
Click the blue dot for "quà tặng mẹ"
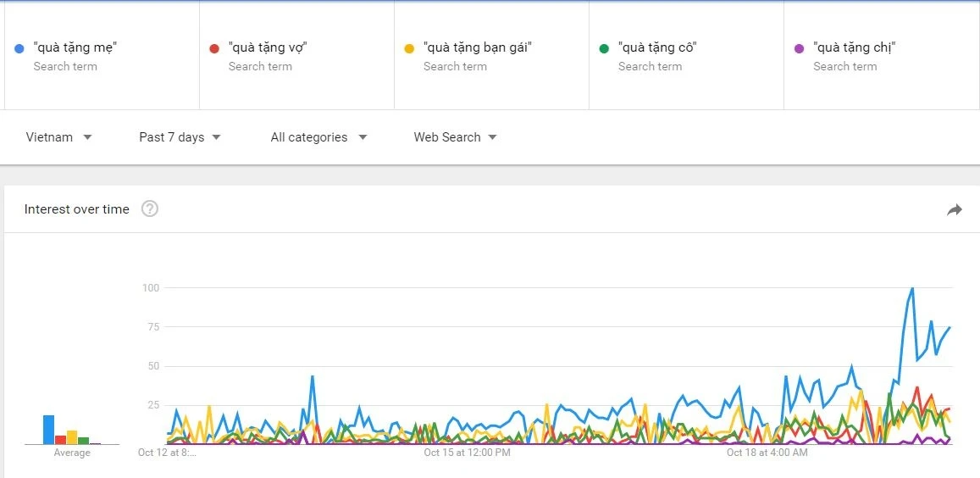[x=19, y=48]
